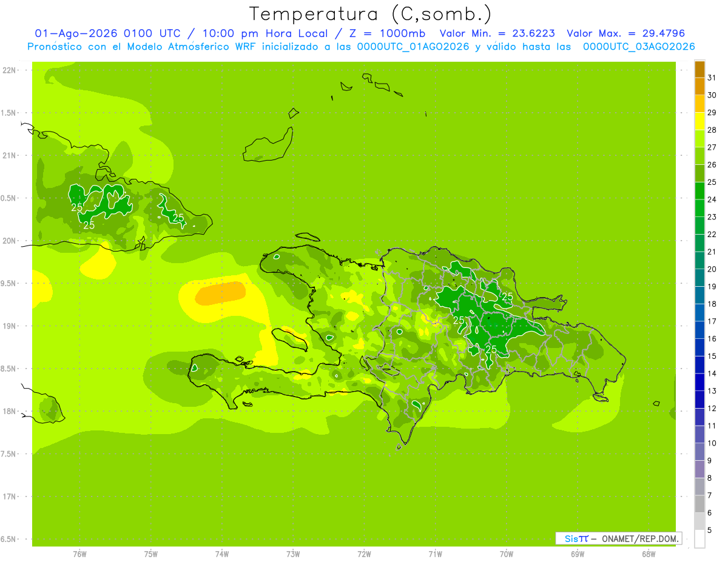Image resolution: width=728 pixels, height=562 pixels.
Task: Click the legend value 29
Action: click(x=712, y=112)
